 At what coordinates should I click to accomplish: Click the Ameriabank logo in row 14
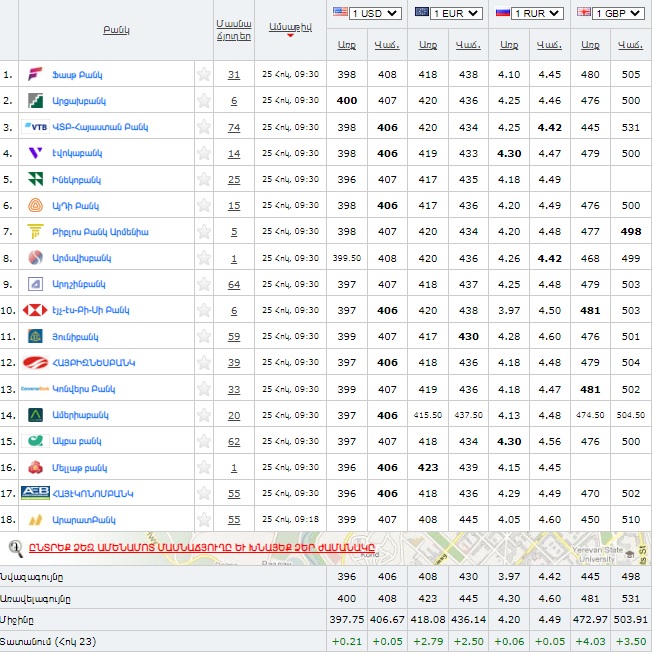(35, 414)
